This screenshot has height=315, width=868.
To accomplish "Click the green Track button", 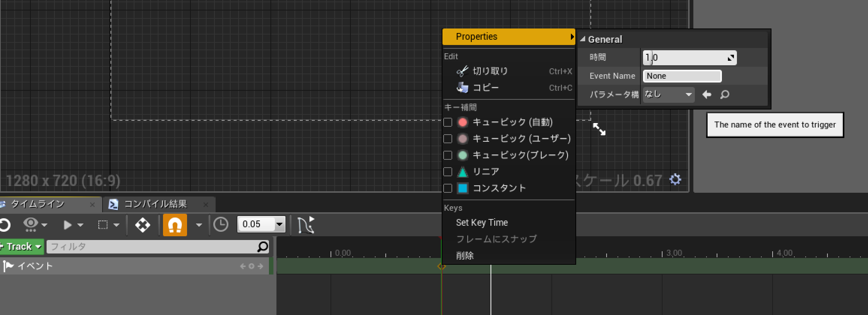I will point(22,247).
